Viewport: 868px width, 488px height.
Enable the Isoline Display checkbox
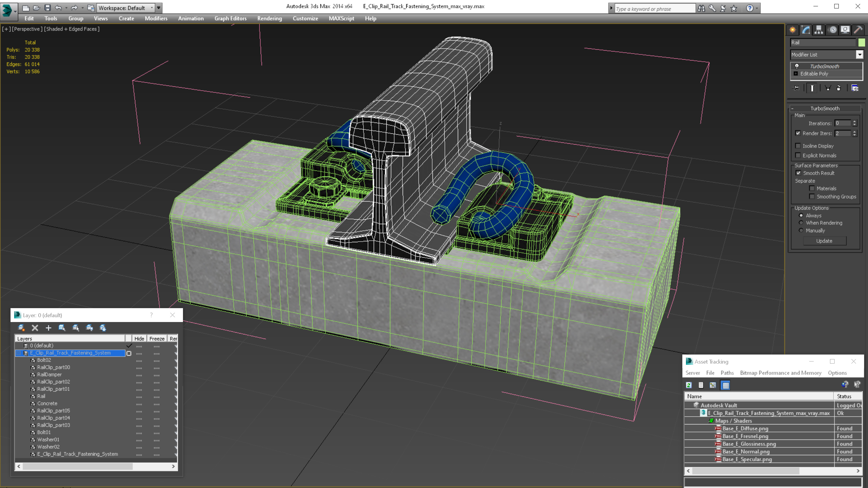[798, 146]
